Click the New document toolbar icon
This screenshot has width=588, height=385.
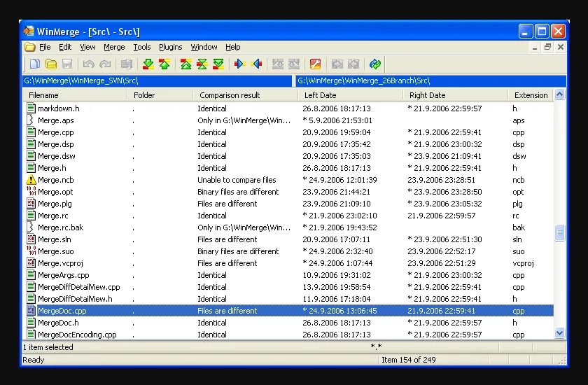35,64
